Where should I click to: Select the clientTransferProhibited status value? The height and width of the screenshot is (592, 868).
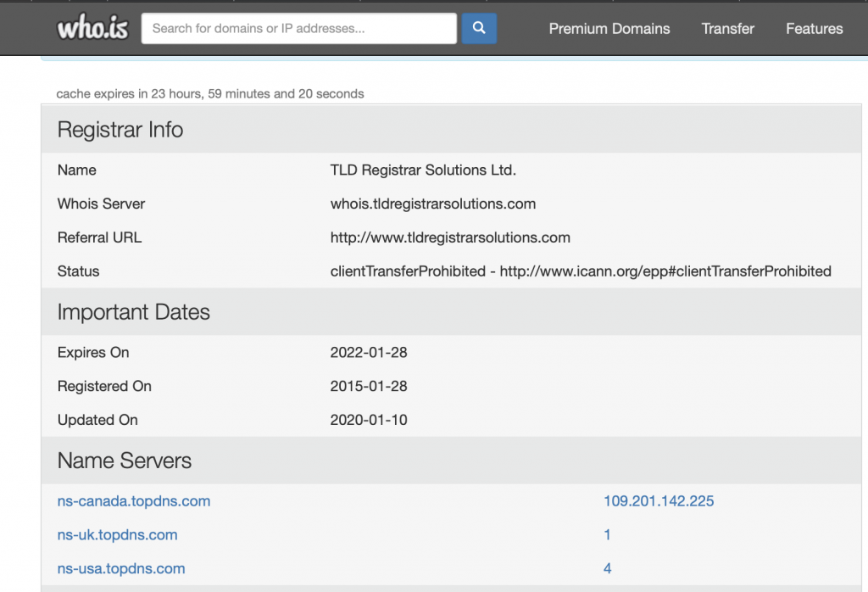tap(581, 271)
